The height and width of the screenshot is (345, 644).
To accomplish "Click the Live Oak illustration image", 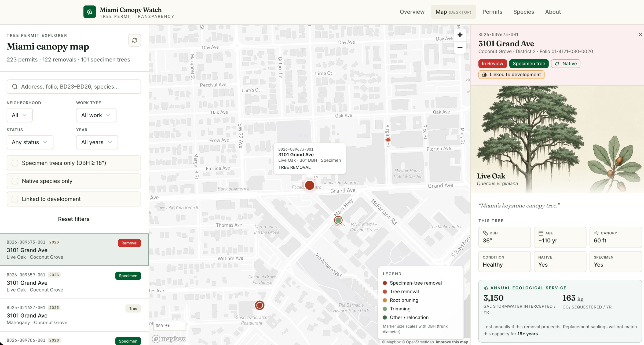I will click(x=557, y=139).
